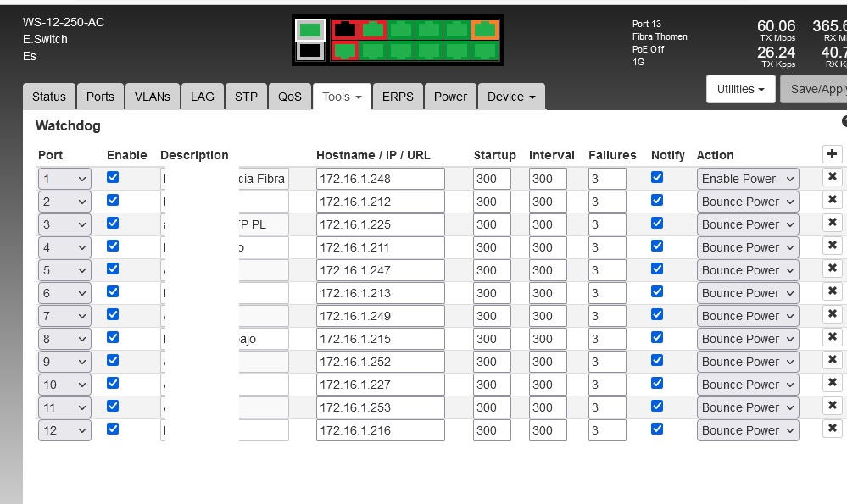Select the black port icon with red border
Viewport: 847px width, 504px height.
[344, 30]
